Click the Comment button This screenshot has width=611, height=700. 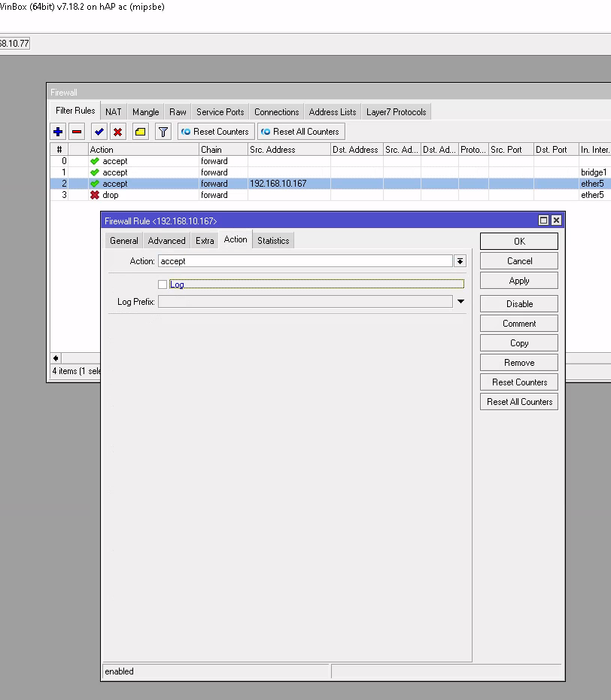519,324
